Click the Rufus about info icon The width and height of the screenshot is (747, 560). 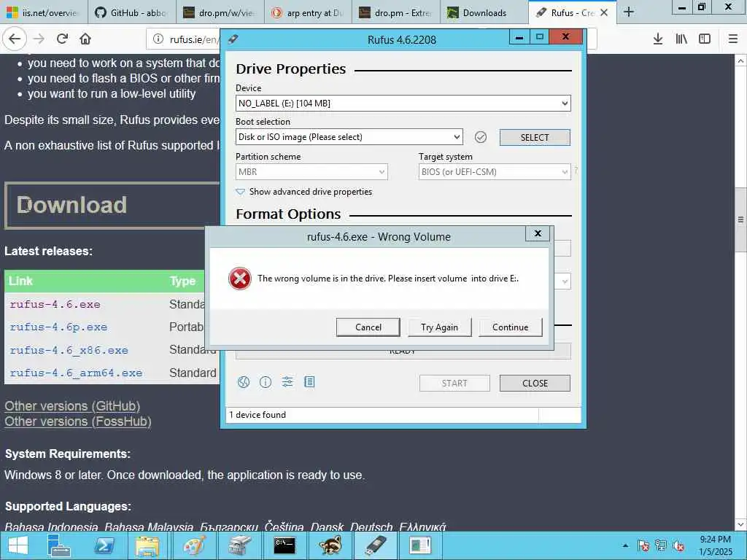(x=266, y=382)
